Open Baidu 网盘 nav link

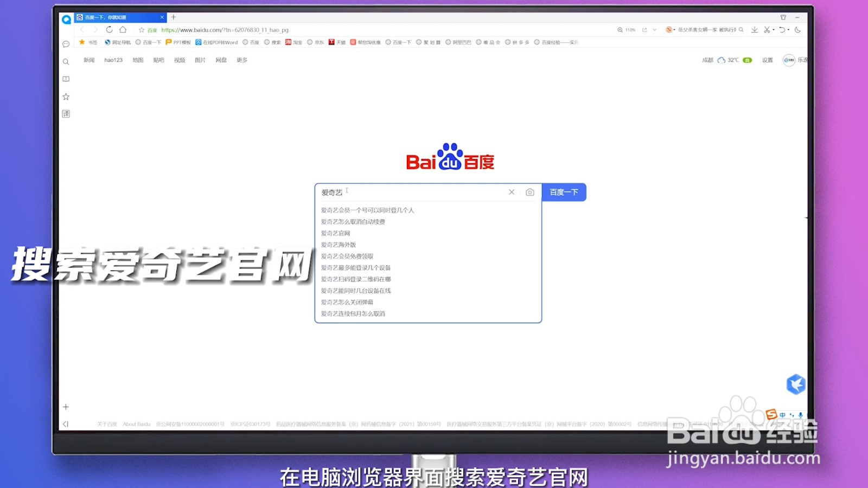click(x=221, y=60)
